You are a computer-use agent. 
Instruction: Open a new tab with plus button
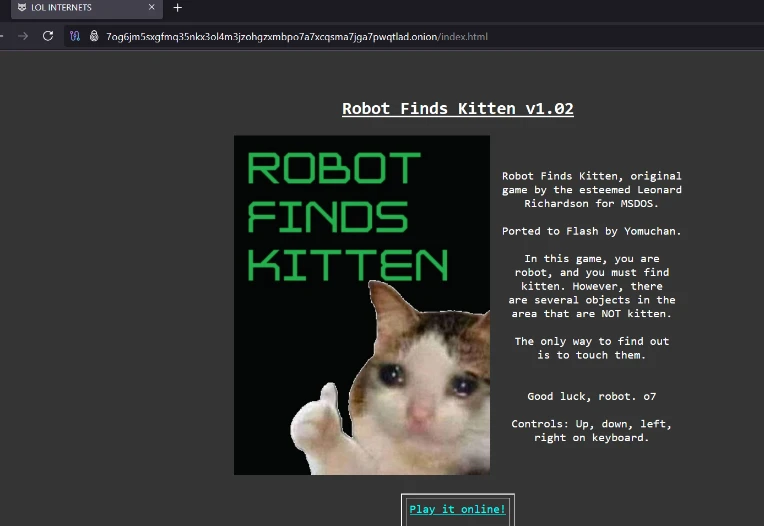coord(177,8)
